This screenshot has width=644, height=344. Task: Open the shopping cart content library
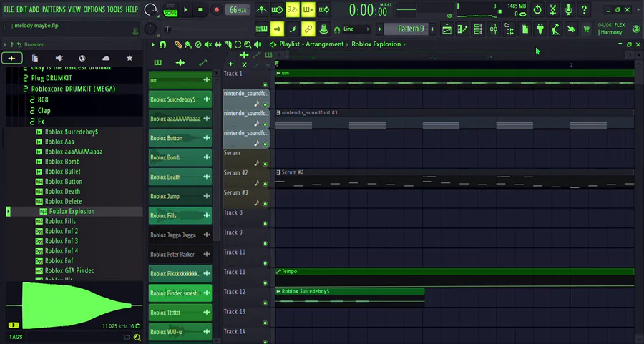coord(587,29)
